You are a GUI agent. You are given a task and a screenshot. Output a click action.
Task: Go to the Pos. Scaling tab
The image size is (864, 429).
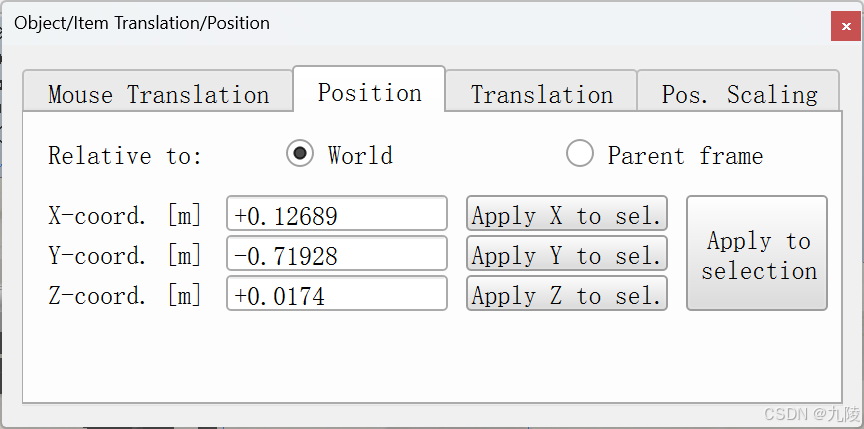pos(738,95)
